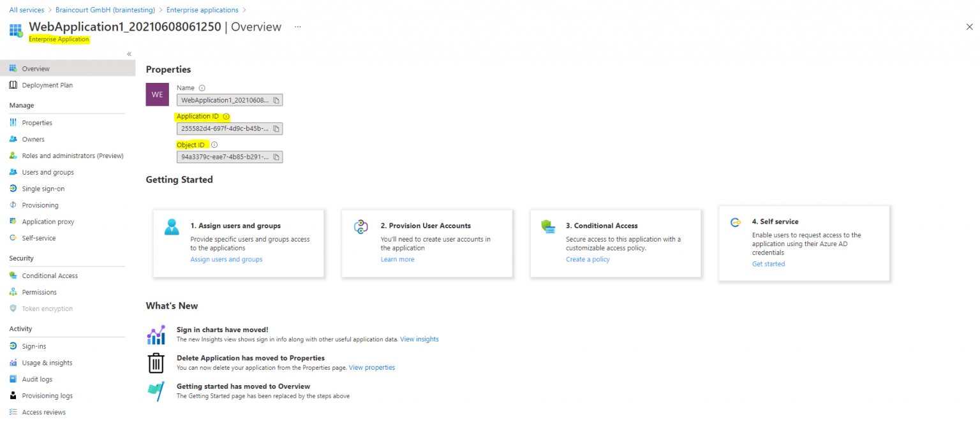This screenshot has height=431, width=980.
Task: Click the Token encryption padlock icon
Action: (14, 308)
